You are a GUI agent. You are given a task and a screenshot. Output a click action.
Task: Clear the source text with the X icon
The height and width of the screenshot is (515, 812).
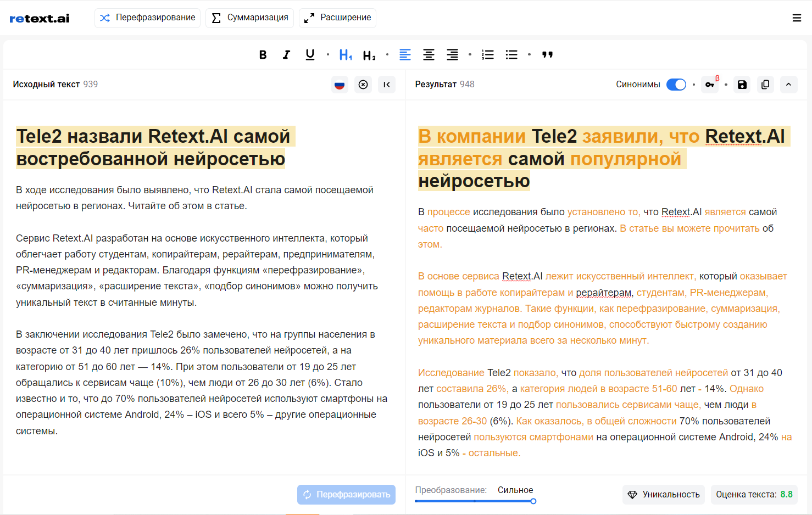pyautogui.click(x=363, y=85)
